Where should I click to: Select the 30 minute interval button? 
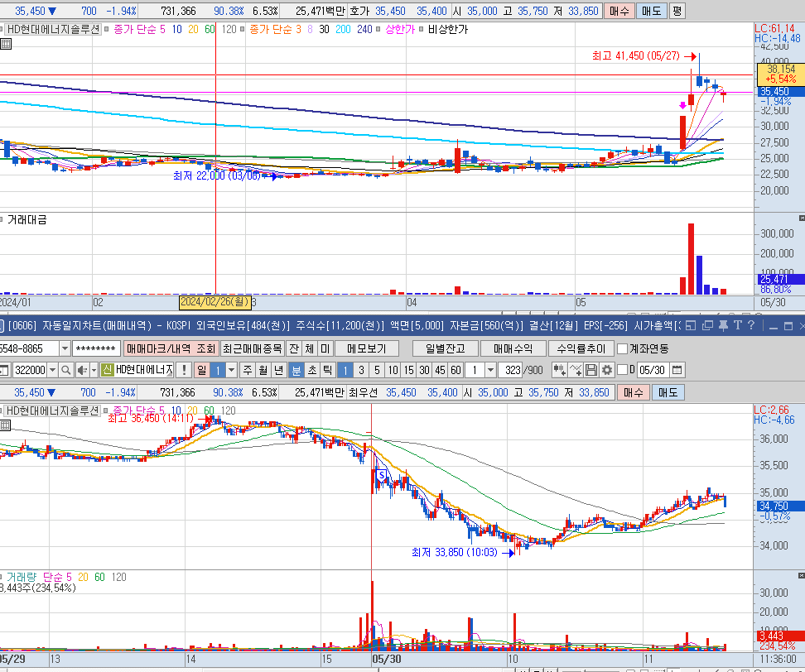424,370
